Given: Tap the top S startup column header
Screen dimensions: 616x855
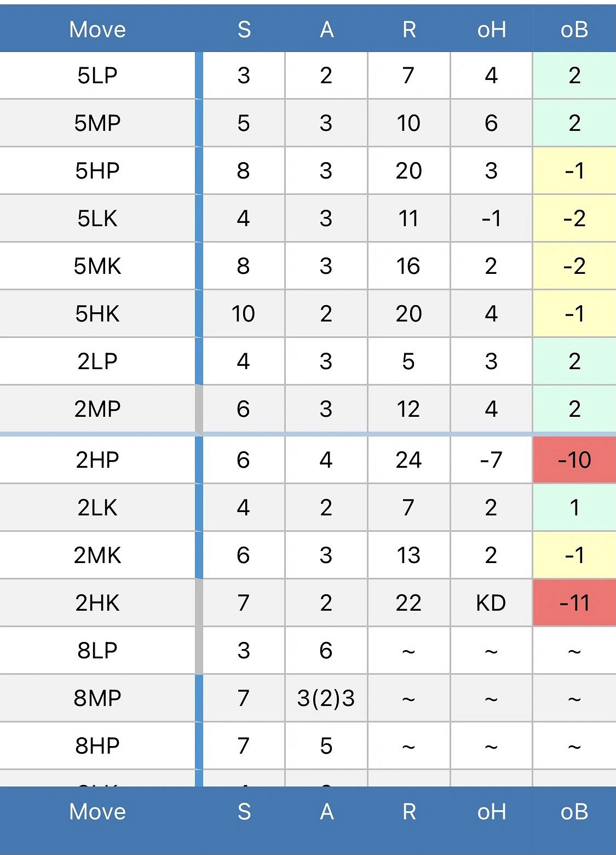Looking at the screenshot, I should click(244, 30).
